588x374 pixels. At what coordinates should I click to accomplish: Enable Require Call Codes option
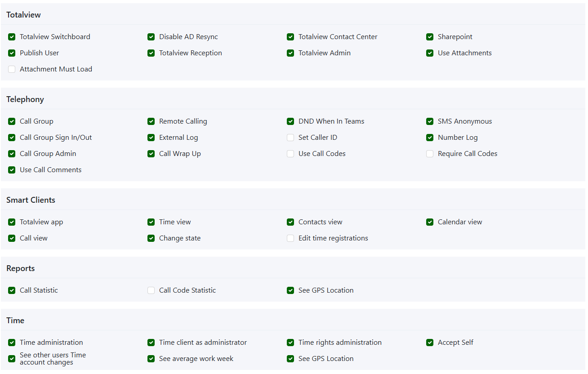(430, 154)
